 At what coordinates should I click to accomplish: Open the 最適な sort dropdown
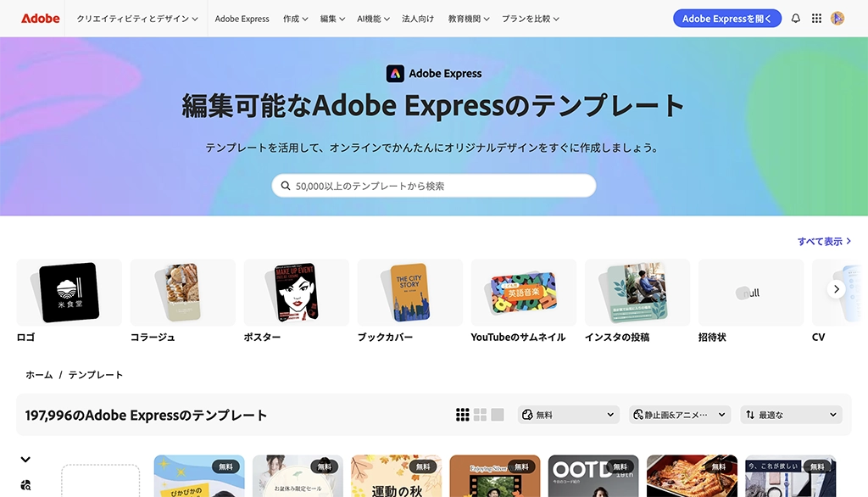[x=791, y=415]
